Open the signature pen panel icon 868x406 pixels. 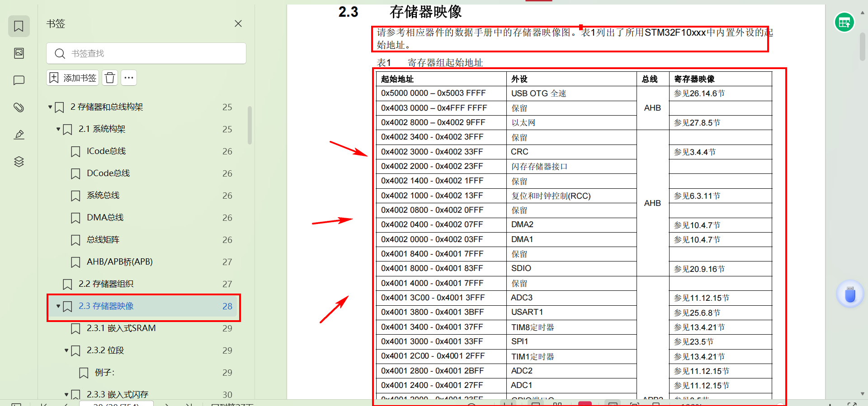[19, 135]
